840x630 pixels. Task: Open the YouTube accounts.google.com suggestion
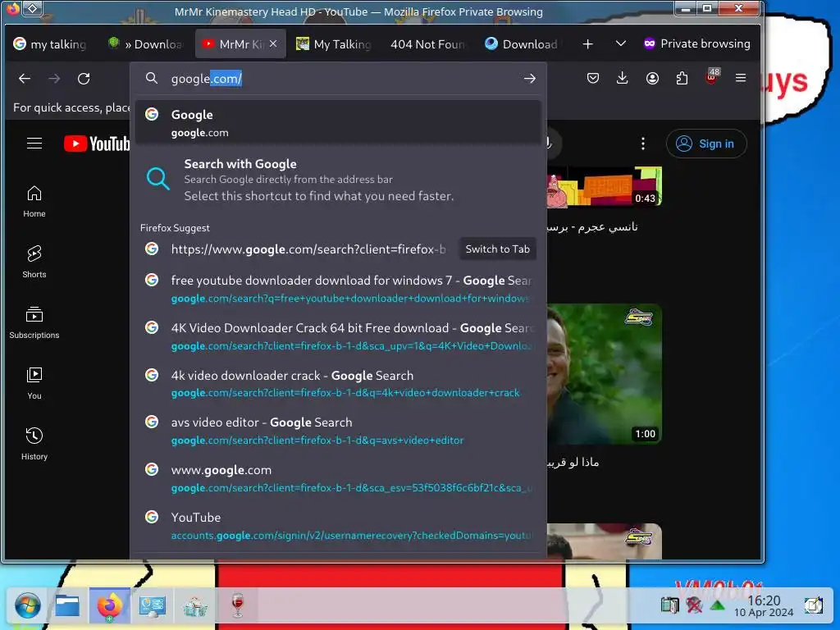tap(337, 526)
